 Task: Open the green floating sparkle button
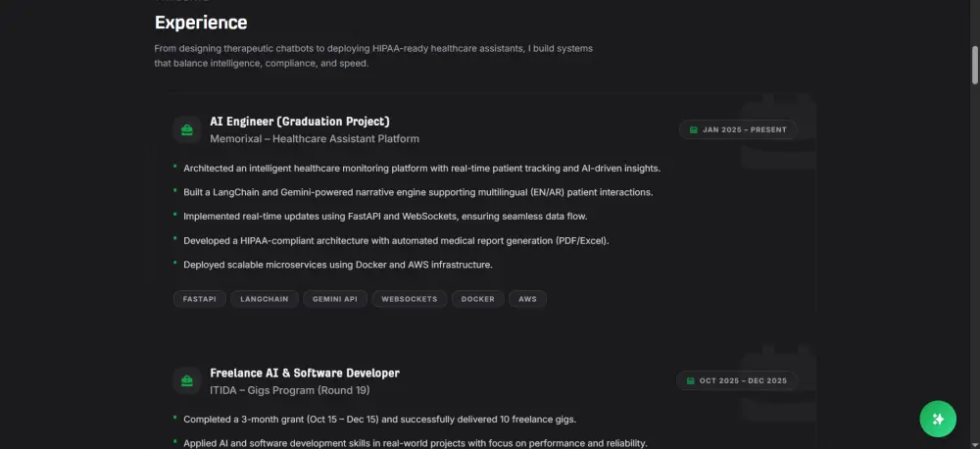(937, 419)
